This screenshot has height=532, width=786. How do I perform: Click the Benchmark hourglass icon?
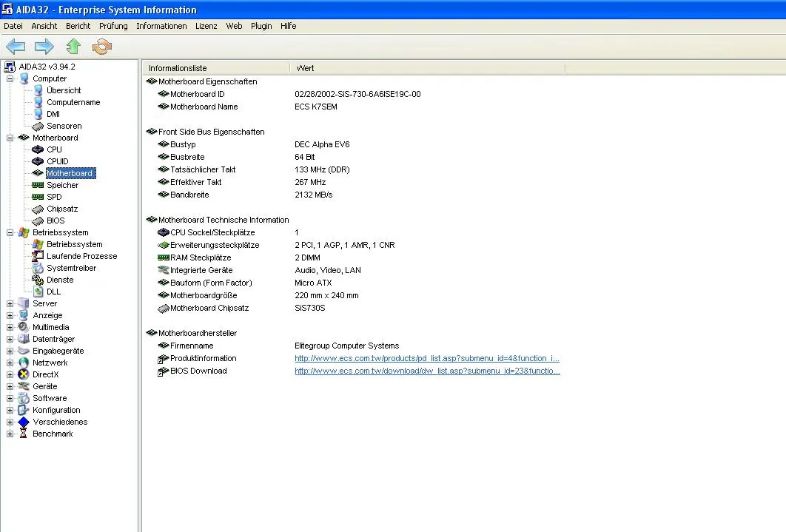[x=24, y=434]
